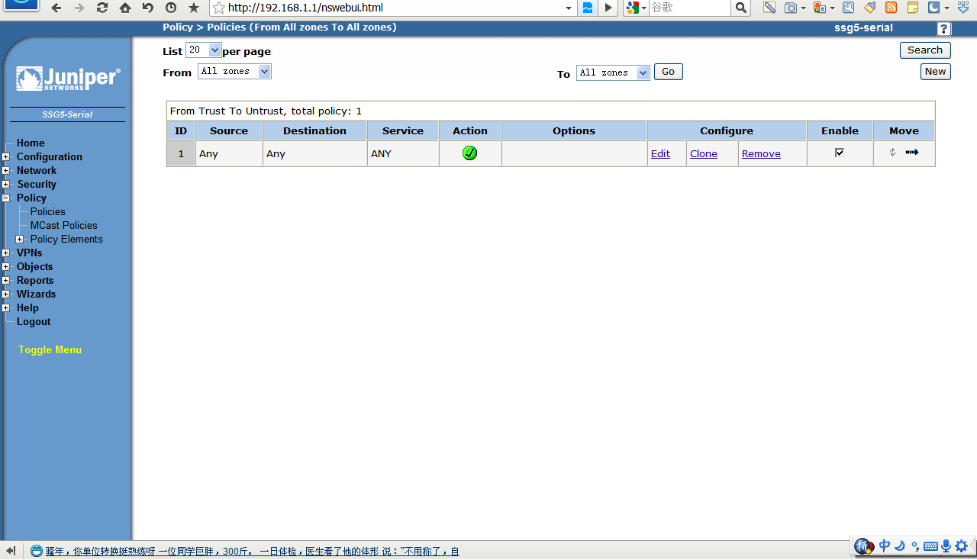This screenshot has height=560, width=977.
Task: Click the browser history clock icon
Action: pyautogui.click(x=171, y=8)
